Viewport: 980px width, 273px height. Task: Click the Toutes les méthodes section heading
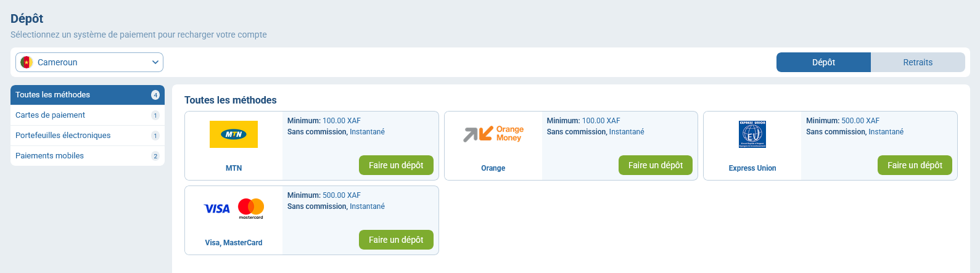231,100
